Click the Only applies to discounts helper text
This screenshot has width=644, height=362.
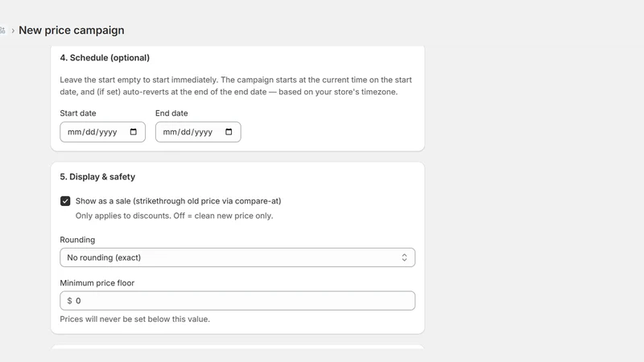pyautogui.click(x=174, y=216)
